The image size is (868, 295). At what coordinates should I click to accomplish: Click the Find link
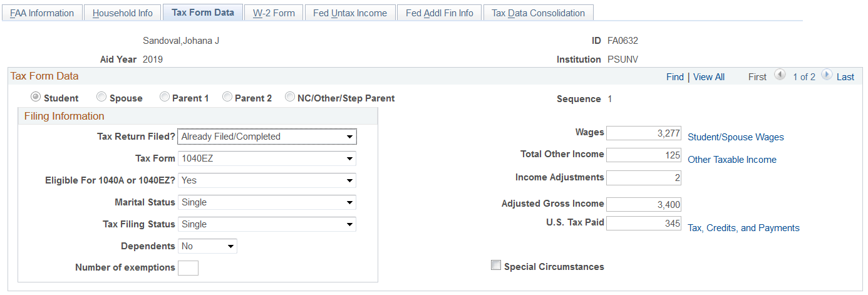pyautogui.click(x=674, y=77)
